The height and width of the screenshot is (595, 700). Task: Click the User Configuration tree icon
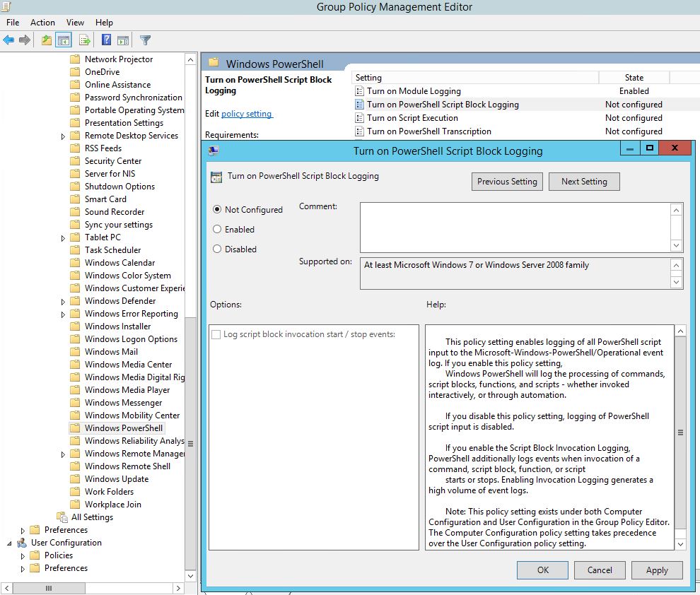click(22, 543)
